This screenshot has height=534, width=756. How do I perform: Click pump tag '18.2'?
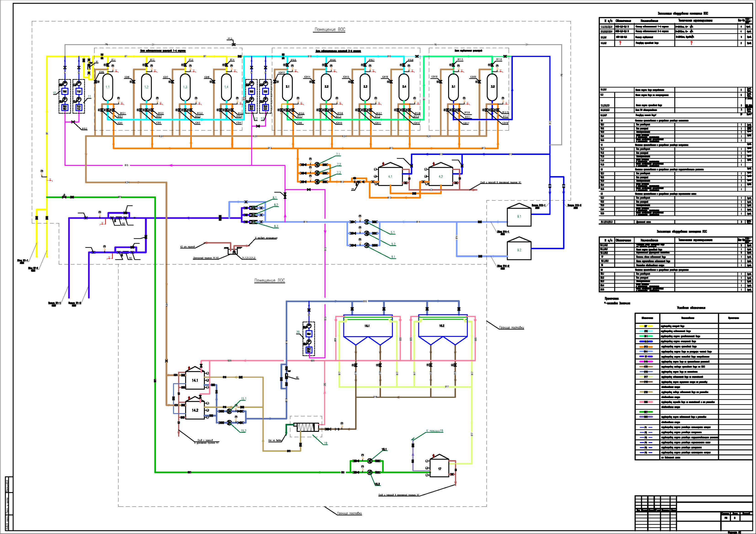(377, 484)
